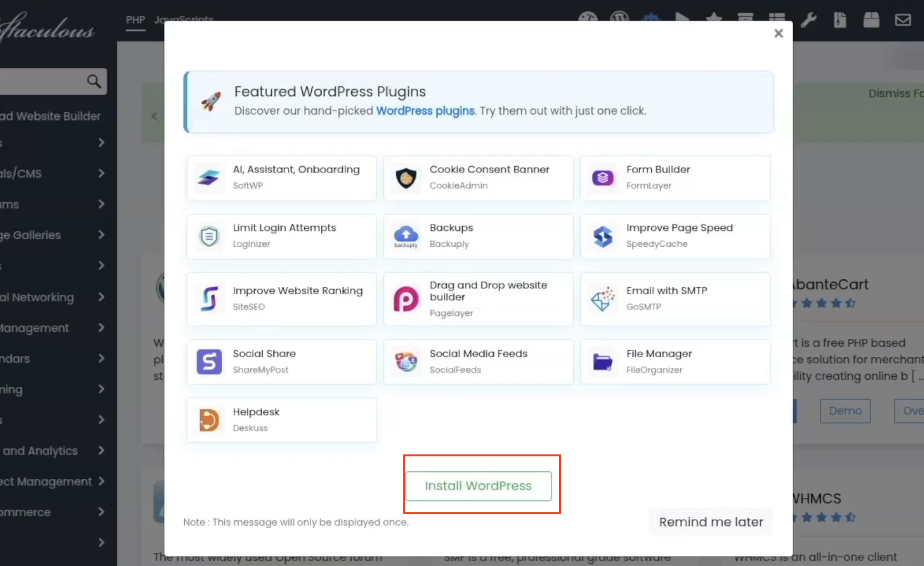This screenshot has height=566, width=924.
Task: Click the star icon in the top toolbar
Action: click(714, 18)
